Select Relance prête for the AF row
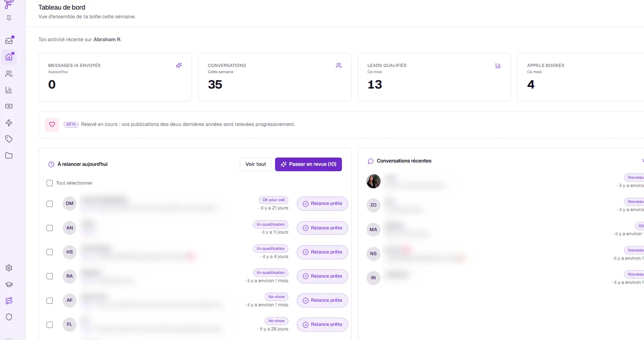Viewport: 644px width, 340px height. [x=322, y=300]
